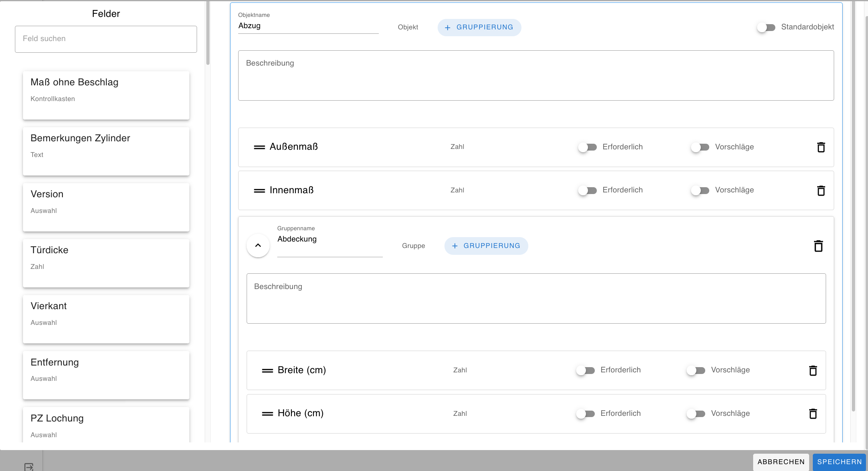The image size is (868, 471).
Task: Delete the Breite (cm) field
Action: click(x=813, y=370)
